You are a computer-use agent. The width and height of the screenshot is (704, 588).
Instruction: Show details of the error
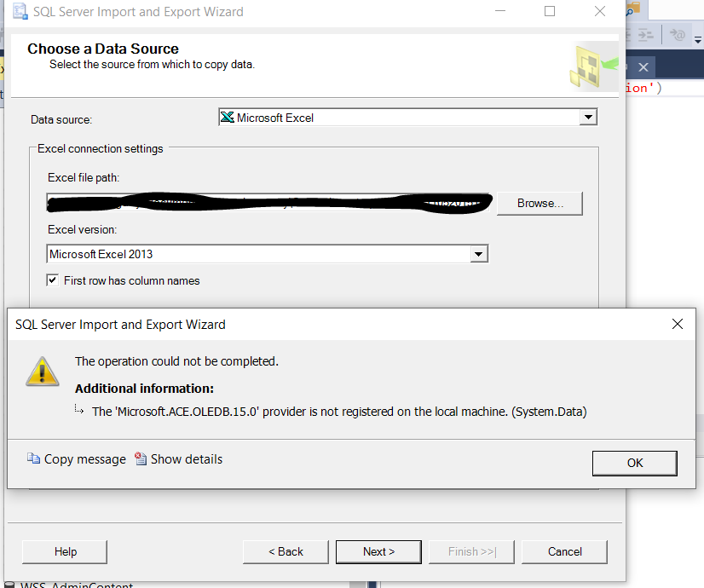point(179,459)
